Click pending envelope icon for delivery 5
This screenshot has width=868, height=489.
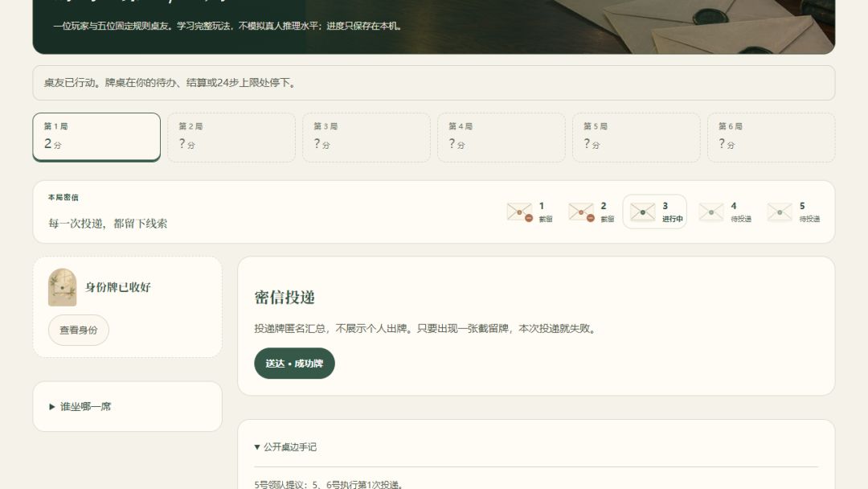(x=780, y=212)
